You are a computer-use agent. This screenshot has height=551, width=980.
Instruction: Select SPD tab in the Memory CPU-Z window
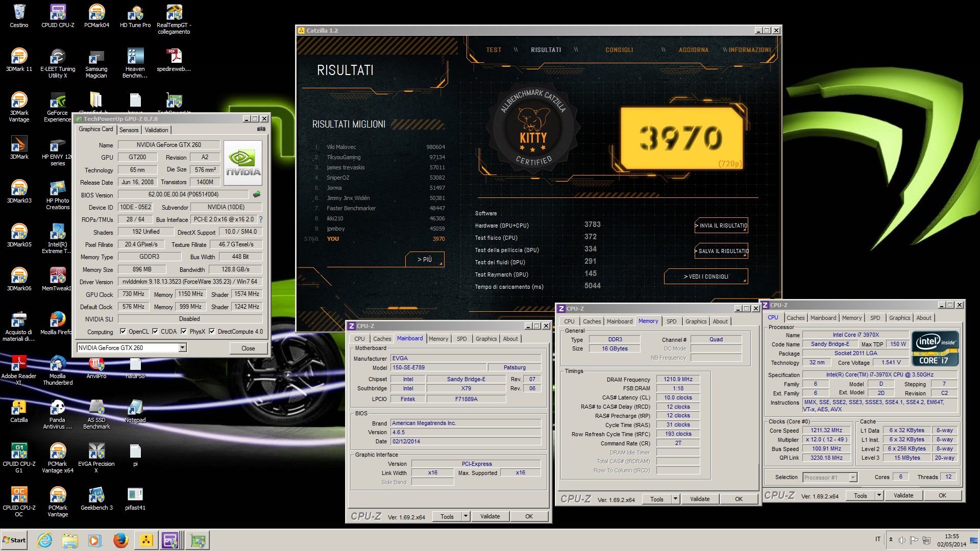[671, 321]
